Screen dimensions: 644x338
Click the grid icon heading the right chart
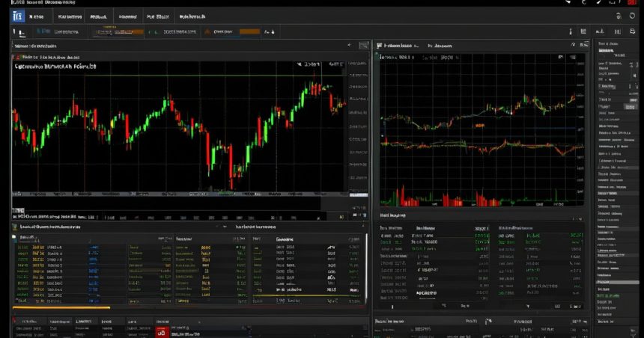pyautogui.click(x=379, y=46)
